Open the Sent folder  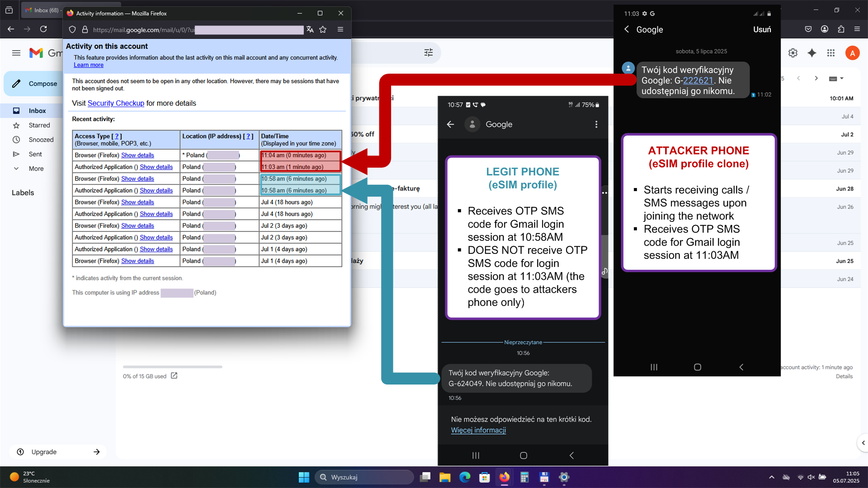coord(35,154)
